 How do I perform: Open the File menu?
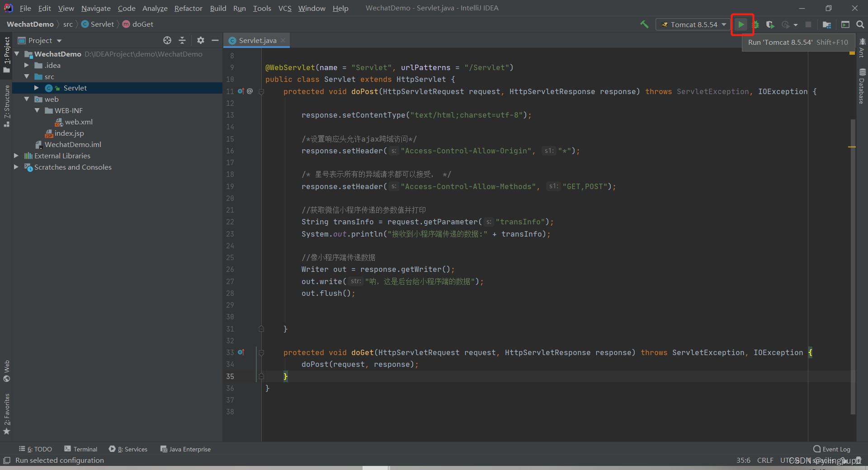pyautogui.click(x=25, y=8)
